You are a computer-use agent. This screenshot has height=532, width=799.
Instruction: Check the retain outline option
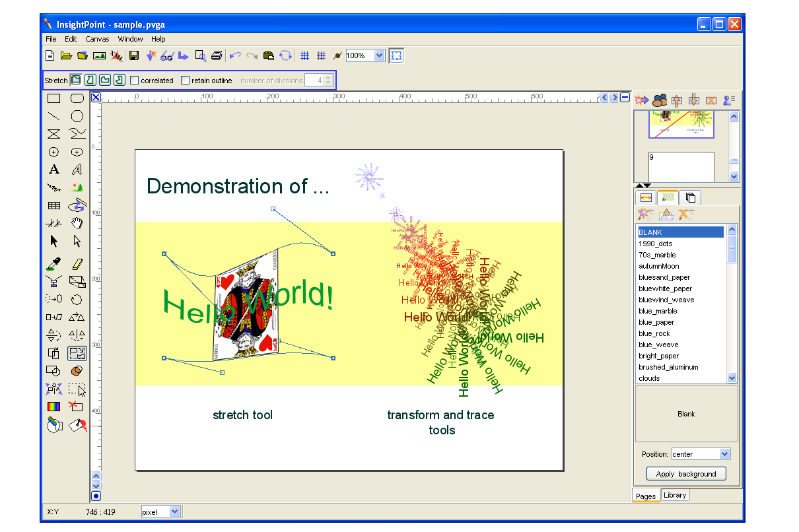tap(186, 81)
